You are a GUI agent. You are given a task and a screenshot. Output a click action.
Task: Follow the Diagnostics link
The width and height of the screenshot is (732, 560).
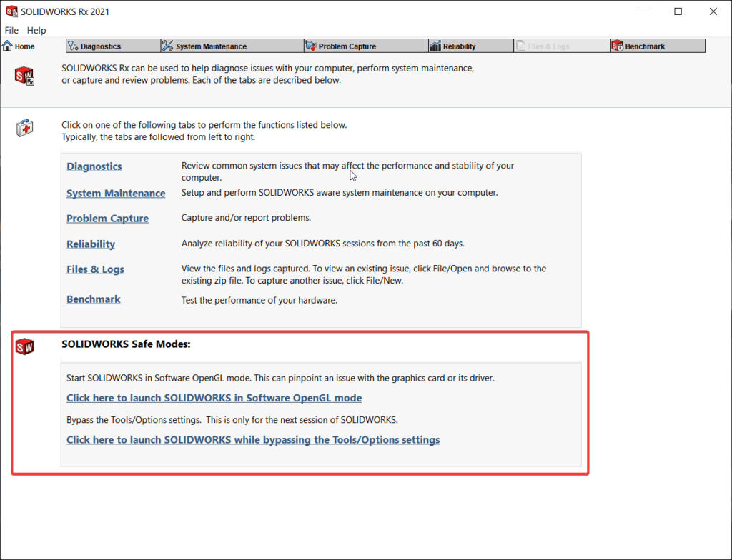click(x=94, y=166)
